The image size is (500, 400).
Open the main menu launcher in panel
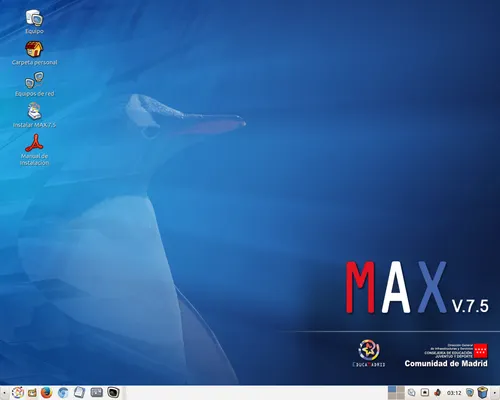(x=18, y=392)
